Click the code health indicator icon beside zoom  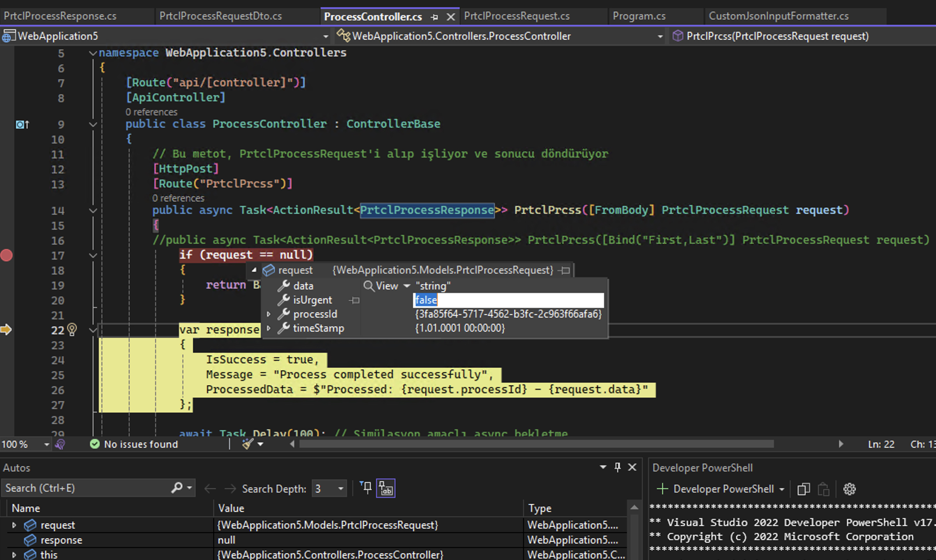click(x=60, y=444)
